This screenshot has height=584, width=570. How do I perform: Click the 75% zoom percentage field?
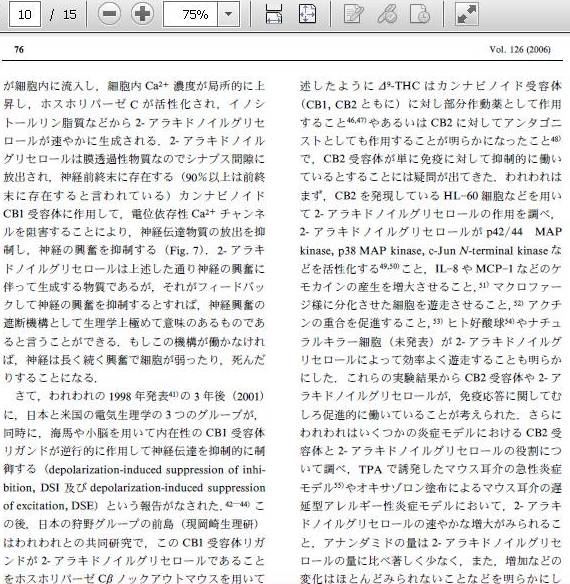[190, 14]
